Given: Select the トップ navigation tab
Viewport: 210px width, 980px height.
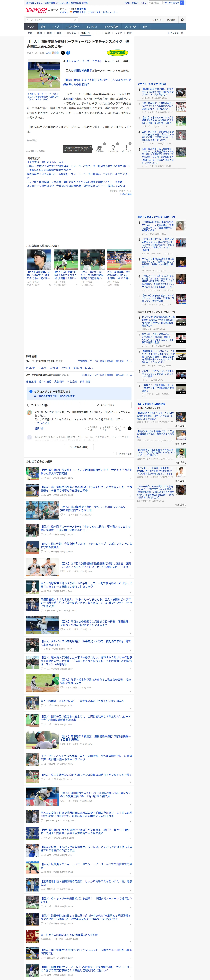Looking at the screenshot, I should coord(31,27).
